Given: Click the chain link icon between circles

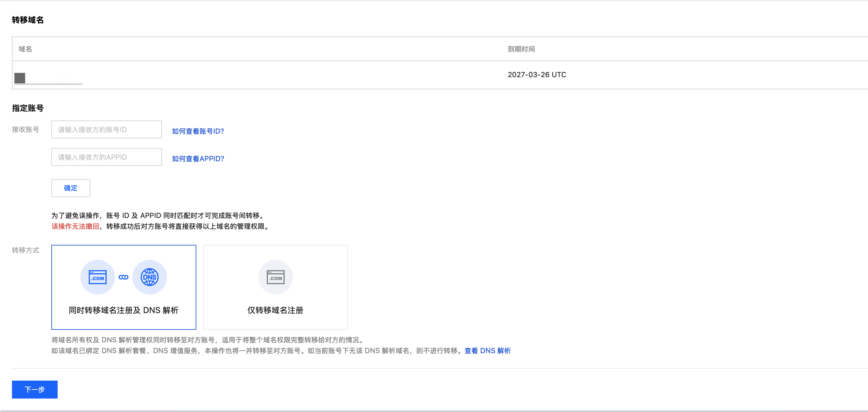Looking at the screenshot, I should pos(123,277).
